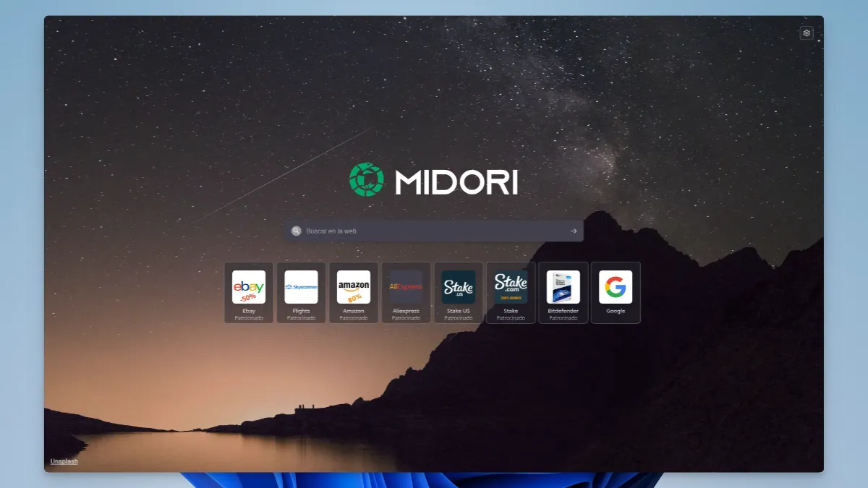
Task: Click "Patrocinado" label under Amazon
Action: click(x=354, y=318)
